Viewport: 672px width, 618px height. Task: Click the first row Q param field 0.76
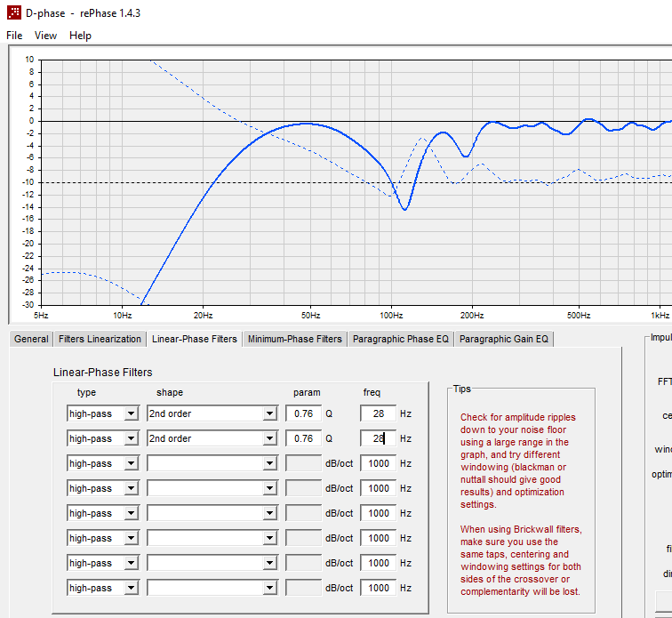[303, 413]
